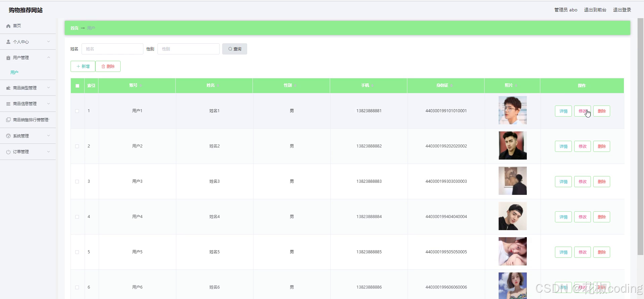The width and height of the screenshot is (644, 299).
Task: Click phone number 13823888883
Action: point(369,181)
